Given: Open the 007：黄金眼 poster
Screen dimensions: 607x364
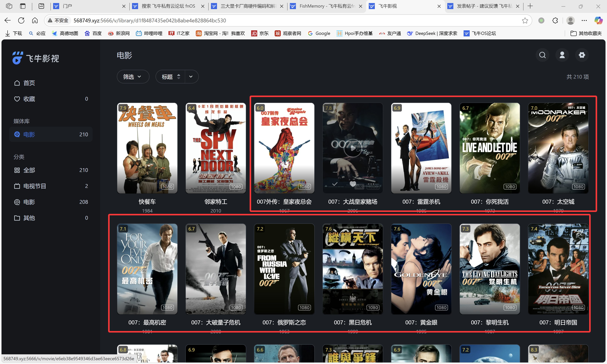Looking at the screenshot, I should click(x=421, y=269).
